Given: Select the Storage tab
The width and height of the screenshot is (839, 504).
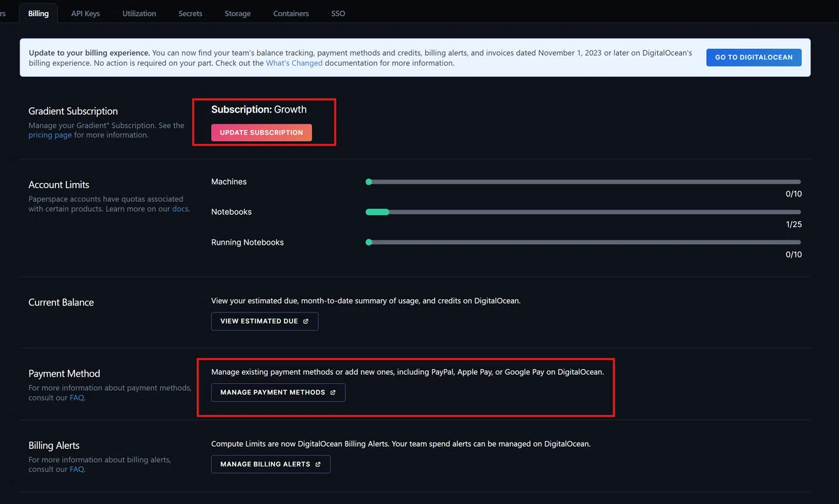Looking at the screenshot, I should 238,13.
